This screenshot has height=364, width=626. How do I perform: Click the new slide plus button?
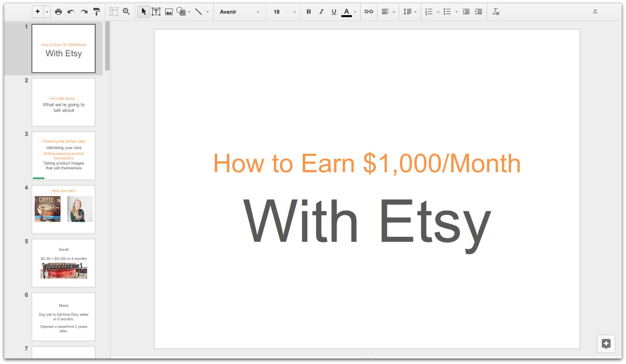click(38, 12)
